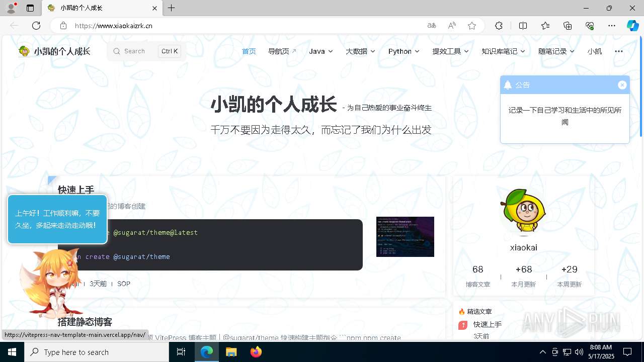Open the Favorites list
The width and height of the screenshot is (644, 362).
545,26
